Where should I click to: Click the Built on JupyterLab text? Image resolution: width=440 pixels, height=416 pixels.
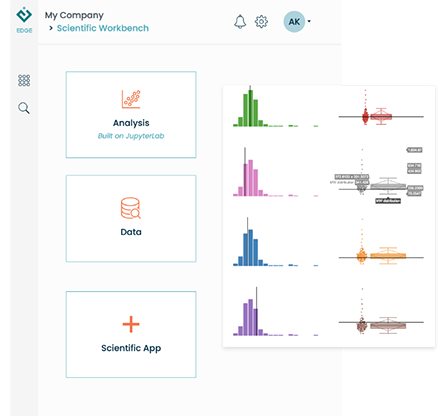tap(131, 136)
